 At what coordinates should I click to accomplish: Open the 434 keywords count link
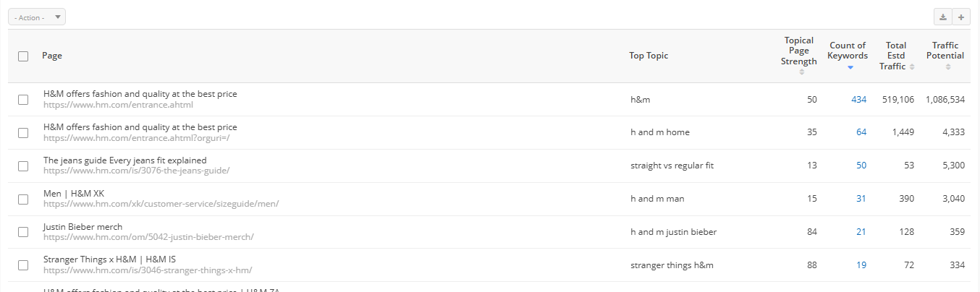(858, 100)
